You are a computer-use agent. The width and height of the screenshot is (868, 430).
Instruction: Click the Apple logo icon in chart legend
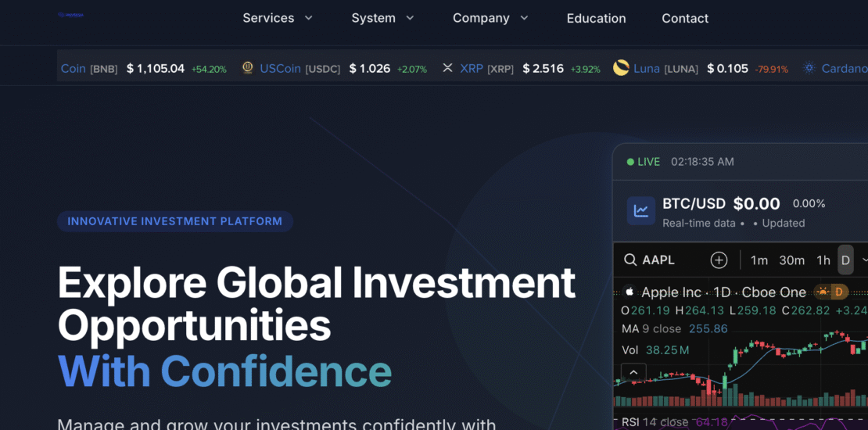point(629,292)
